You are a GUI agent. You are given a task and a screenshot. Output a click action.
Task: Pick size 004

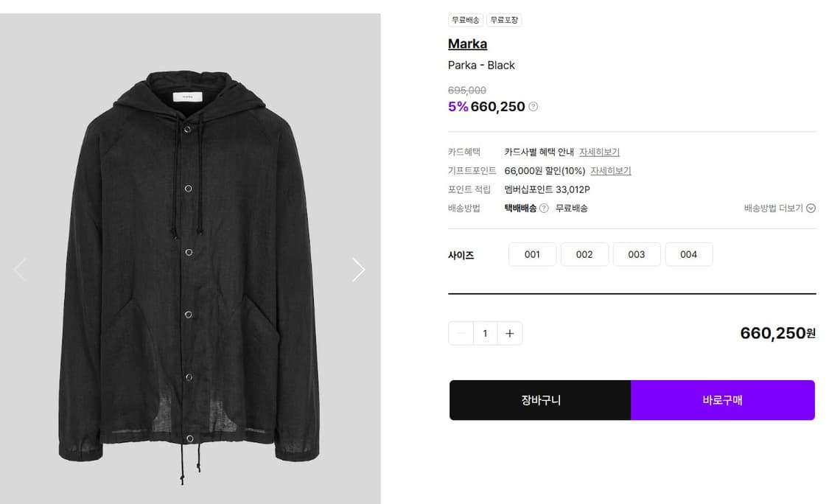(688, 254)
